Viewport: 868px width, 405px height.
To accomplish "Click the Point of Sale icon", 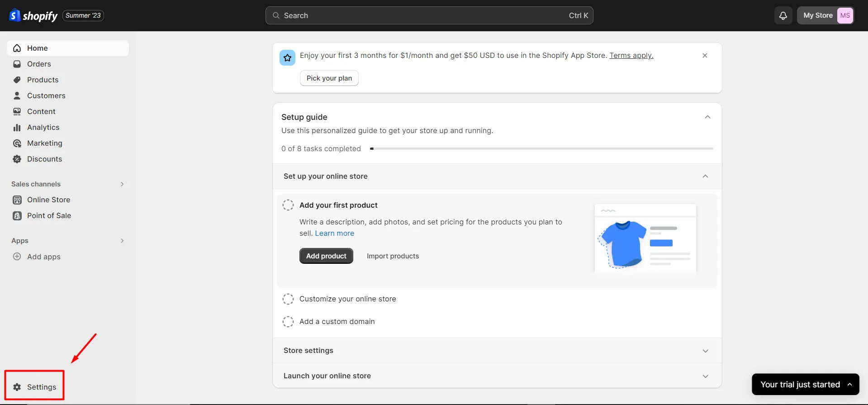I will 17,215.
